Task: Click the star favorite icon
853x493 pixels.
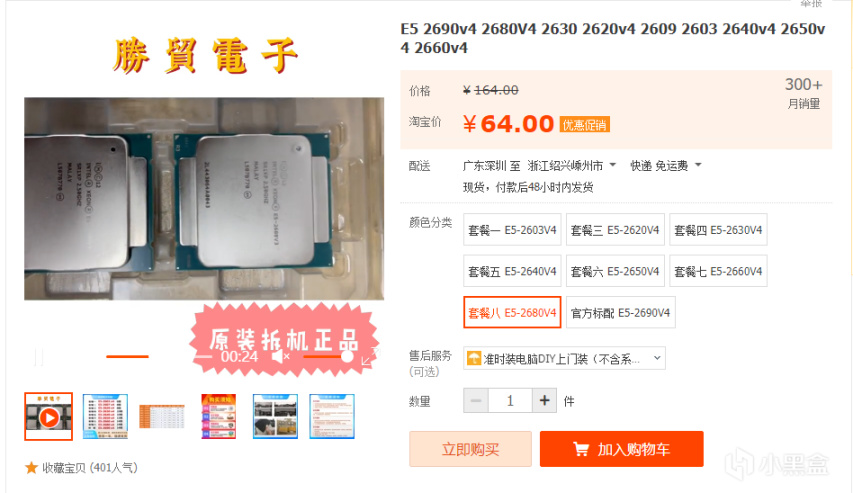Action: point(31,467)
